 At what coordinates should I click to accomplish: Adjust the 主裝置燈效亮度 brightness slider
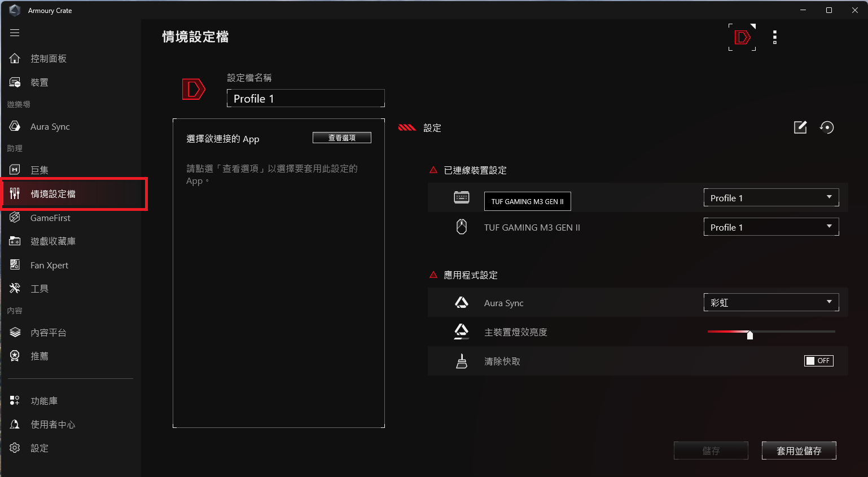771,333
